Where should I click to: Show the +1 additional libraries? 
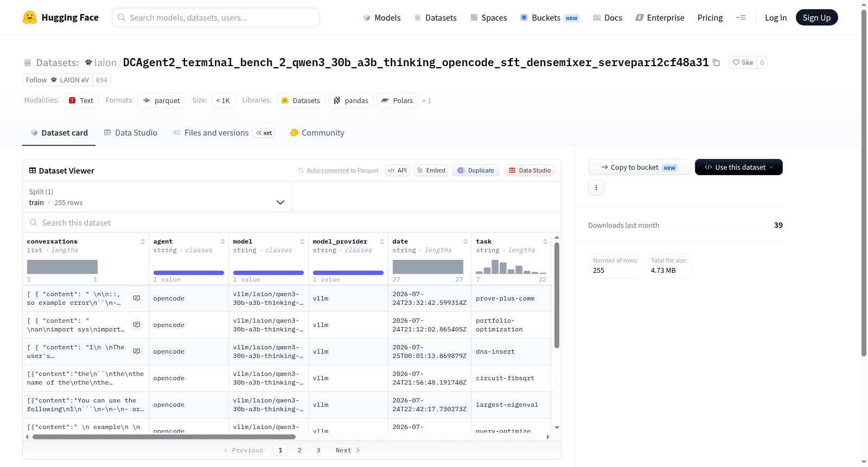coord(426,100)
